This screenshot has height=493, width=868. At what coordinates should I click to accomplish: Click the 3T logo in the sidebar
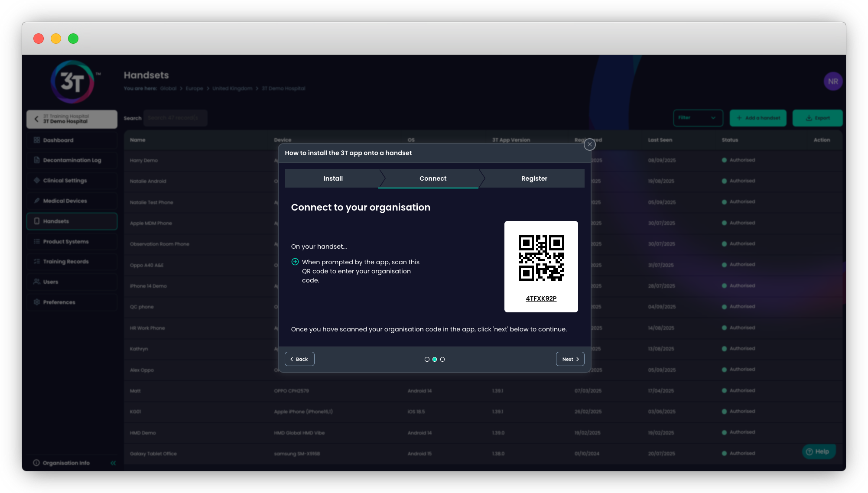72,82
